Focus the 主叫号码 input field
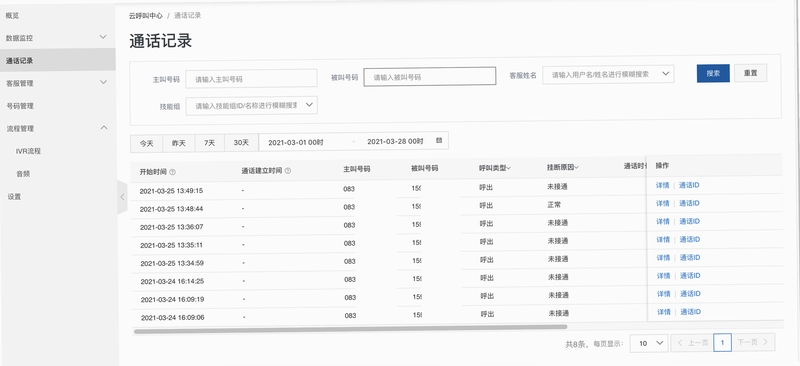Image resolution: width=800 pixels, height=366 pixels. tap(251, 79)
